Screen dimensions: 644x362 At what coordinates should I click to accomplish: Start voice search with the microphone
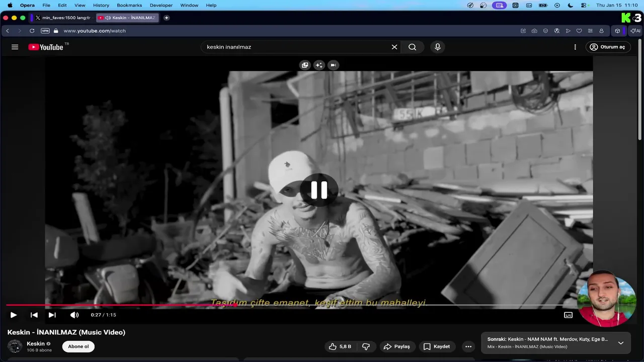[x=438, y=47]
